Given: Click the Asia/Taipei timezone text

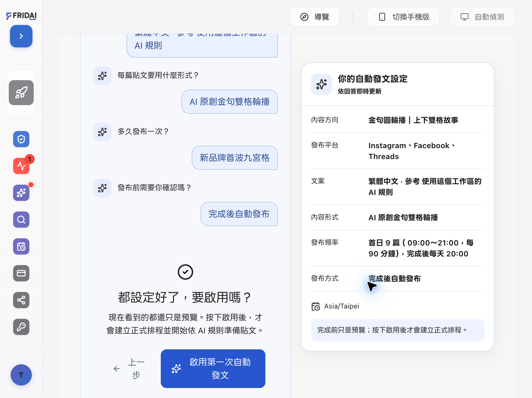Looking at the screenshot, I should pos(342,306).
